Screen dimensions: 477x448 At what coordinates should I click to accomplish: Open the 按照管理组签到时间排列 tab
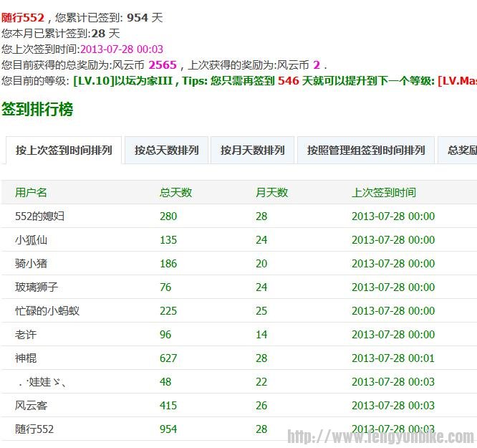[x=365, y=151]
